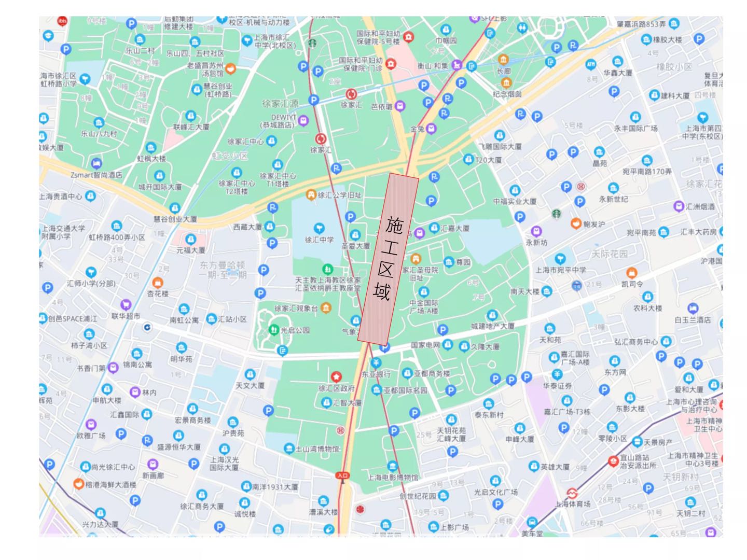Click the 联华超市 purple shopping icon
Screen dimensions: 747x560
(126, 305)
